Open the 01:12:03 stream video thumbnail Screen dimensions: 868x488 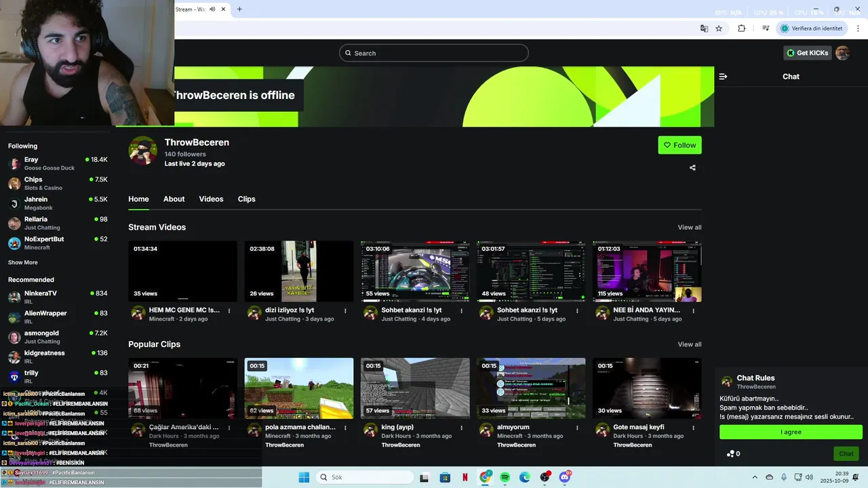[647, 271]
